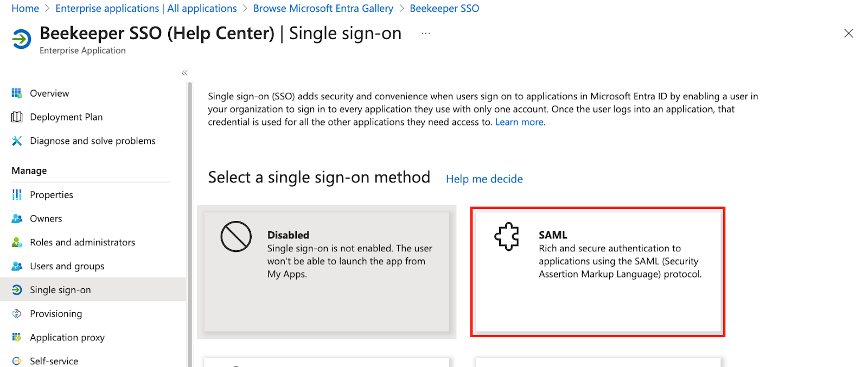Click the Enterprise Application subtitle text
This screenshot has height=367, width=868.
82,50
